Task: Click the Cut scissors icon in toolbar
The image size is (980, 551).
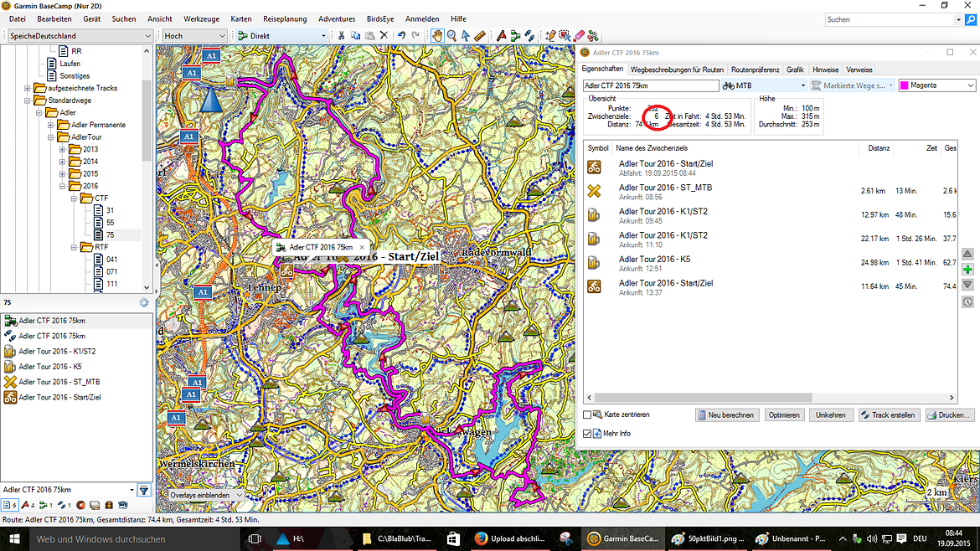Action: pos(341,36)
